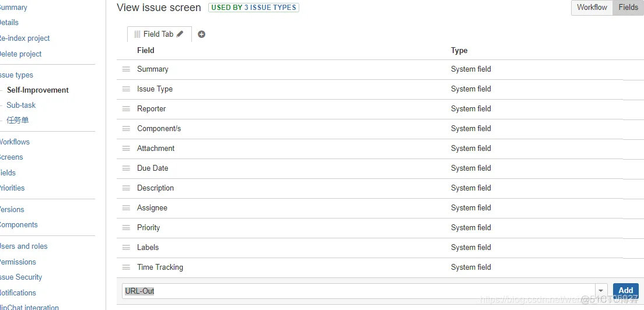Open the field selector dropdown arrow
644x310 pixels.
tap(601, 291)
